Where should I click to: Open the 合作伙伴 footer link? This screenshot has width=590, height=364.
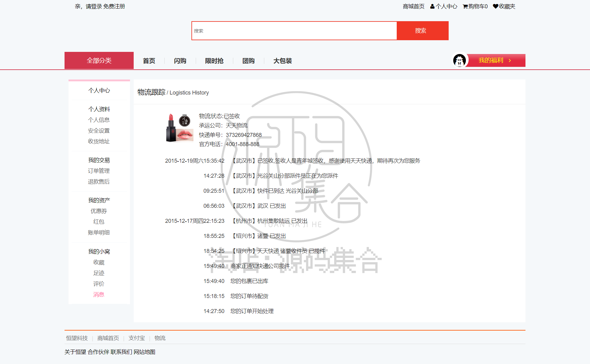98,352
